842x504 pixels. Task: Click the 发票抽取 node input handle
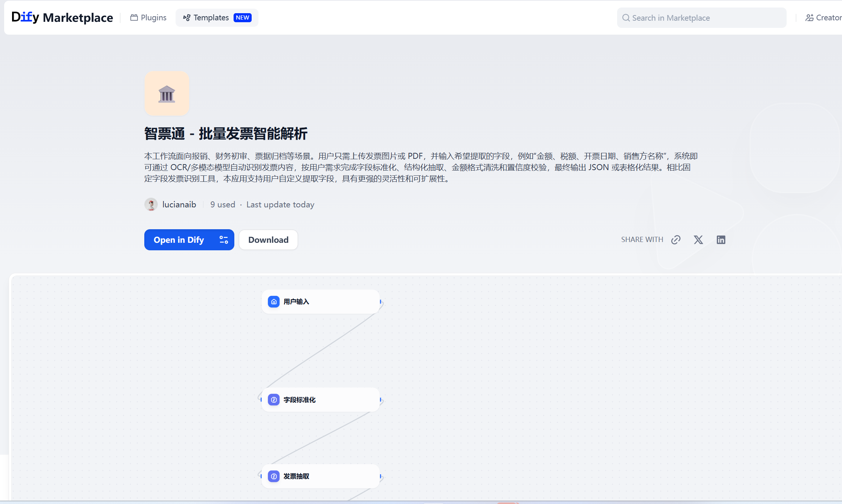[261, 476]
